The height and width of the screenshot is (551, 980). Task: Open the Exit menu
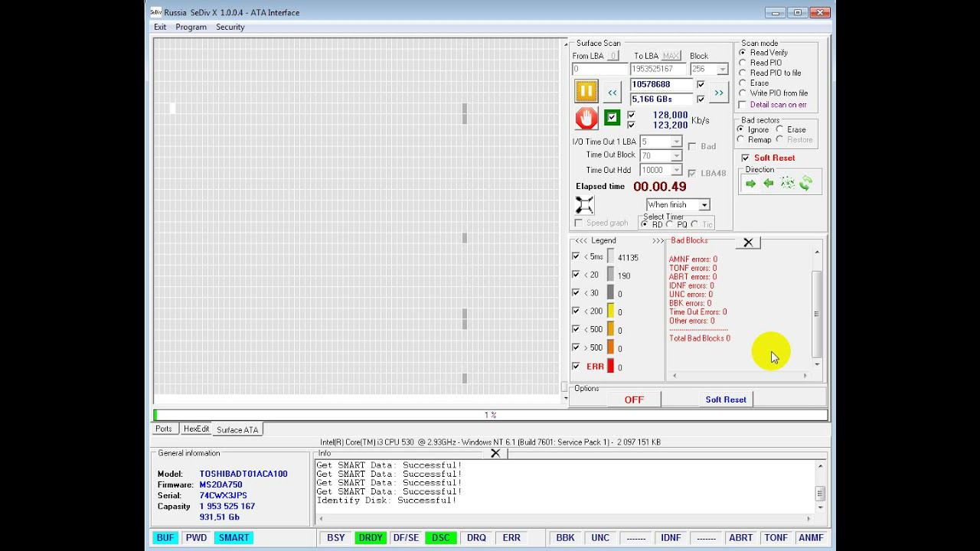tap(160, 27)
